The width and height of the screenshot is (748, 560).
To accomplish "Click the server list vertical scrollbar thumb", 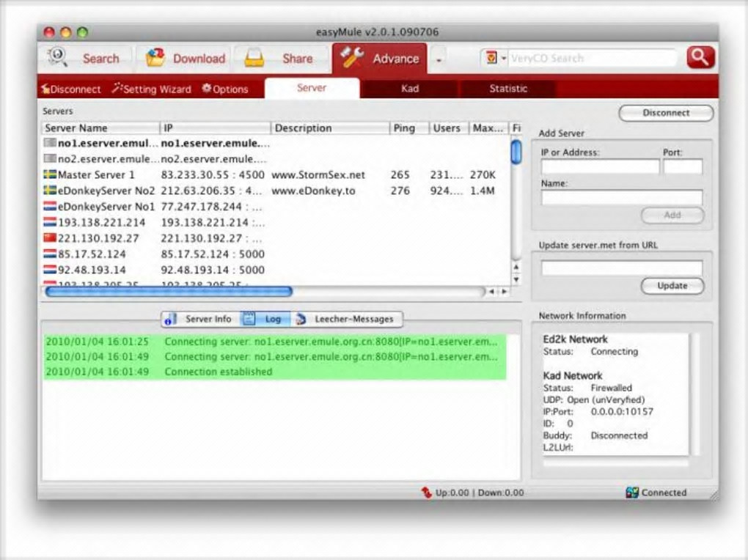I will tap(516, 152).
